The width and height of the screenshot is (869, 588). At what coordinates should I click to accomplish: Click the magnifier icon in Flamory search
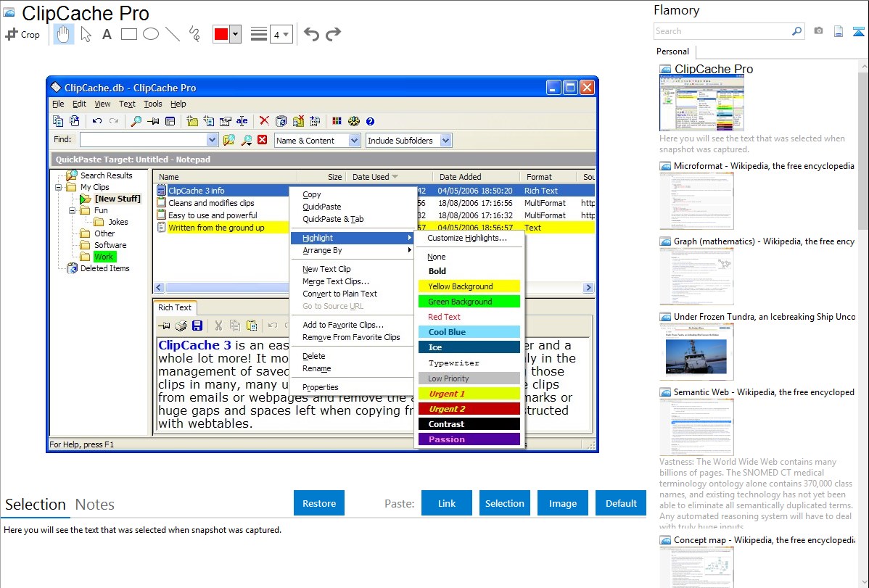[x=797, y=31]
